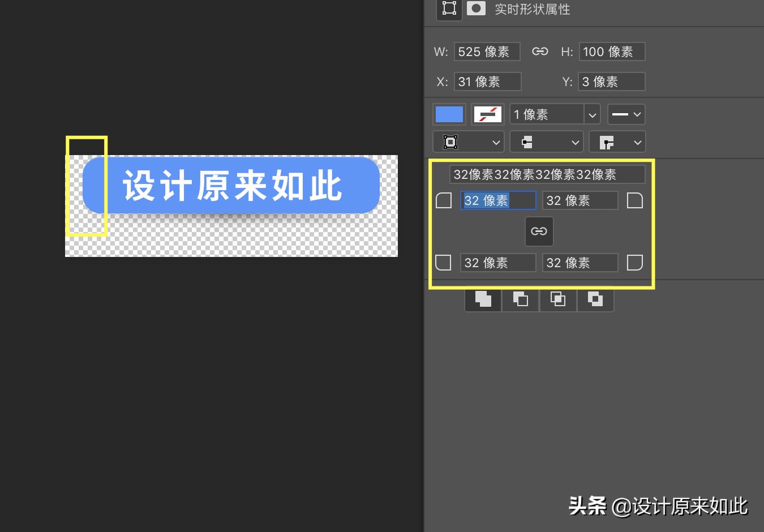Viewport: 764px width, 532px height.
Task: Click the masks icon next to shape properties
Action: 475,8
